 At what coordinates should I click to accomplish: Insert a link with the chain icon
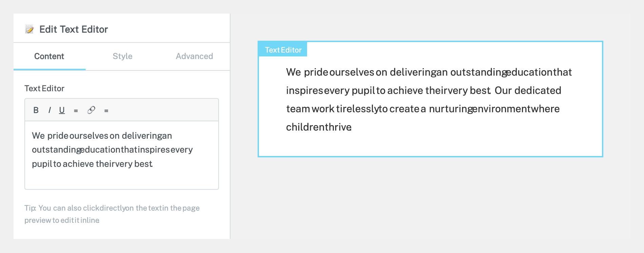[91, 110]
